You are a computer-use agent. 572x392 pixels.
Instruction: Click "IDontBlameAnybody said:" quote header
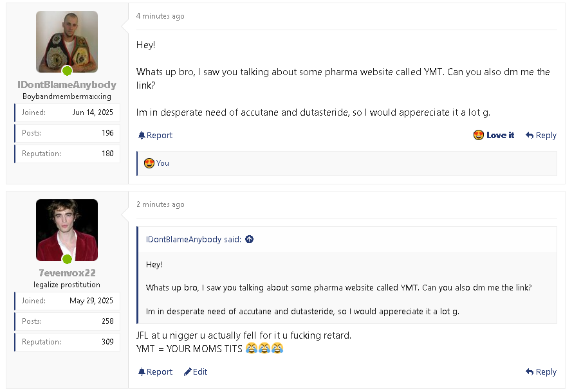click(x=194, y=240)
